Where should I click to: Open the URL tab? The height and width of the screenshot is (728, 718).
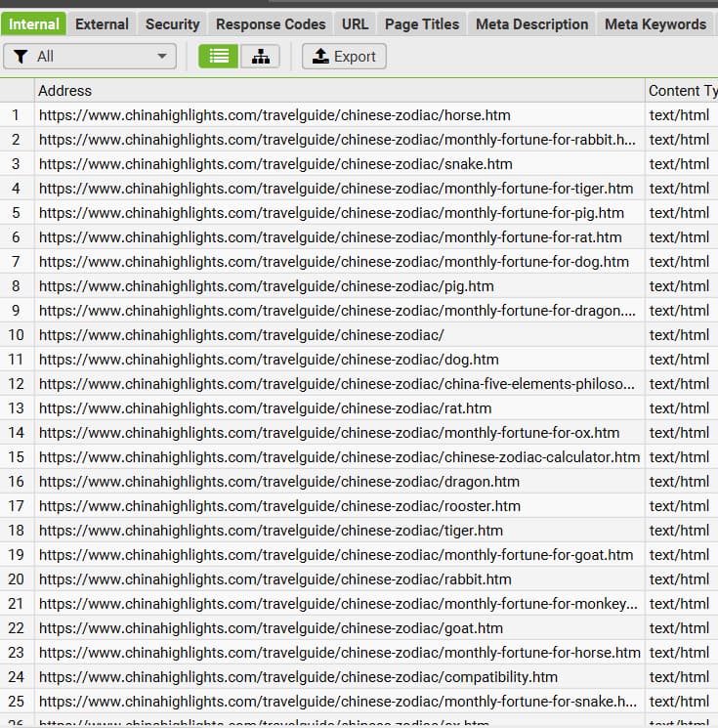point(355,24)
